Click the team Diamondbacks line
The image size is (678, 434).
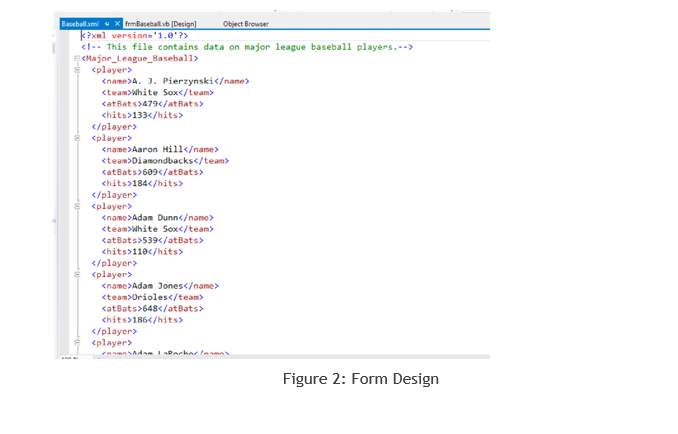point(165,160)
